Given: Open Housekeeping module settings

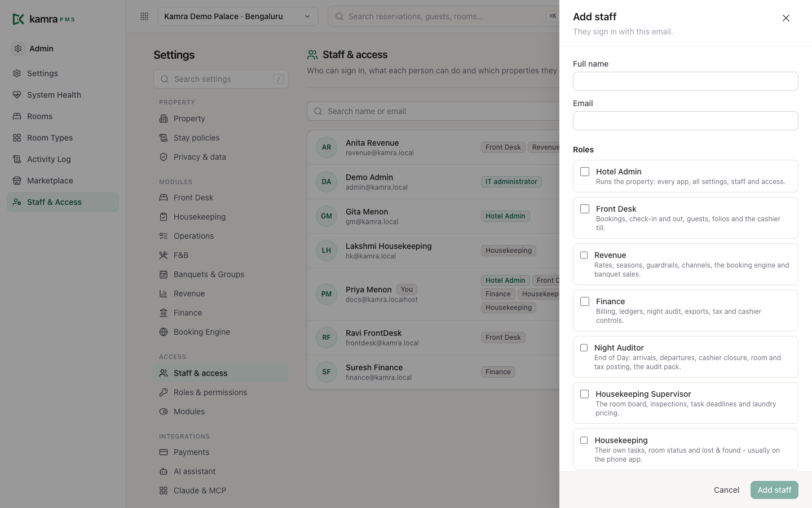Looking at the screenshot, I should tap(221, 217).
